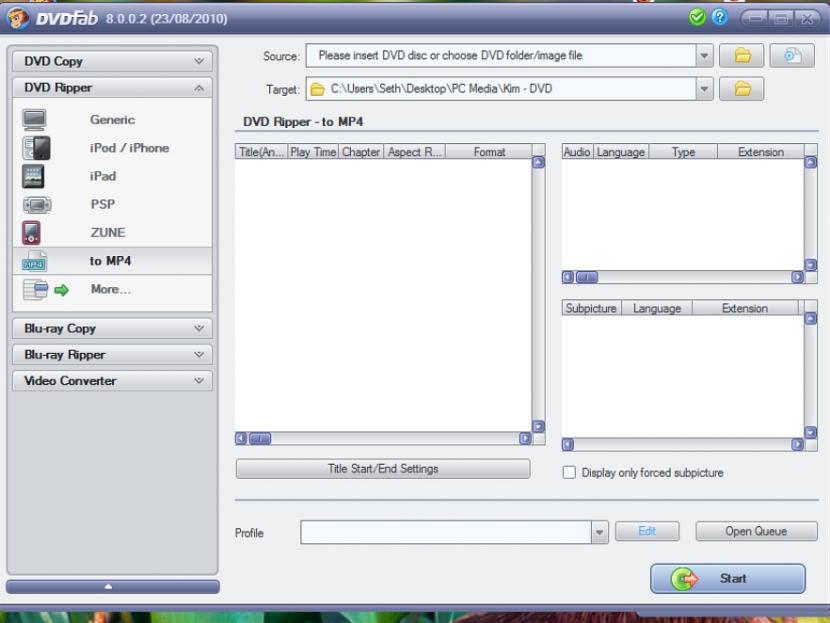Click the DVDFab mascot logo icon

tap(17, 17)
